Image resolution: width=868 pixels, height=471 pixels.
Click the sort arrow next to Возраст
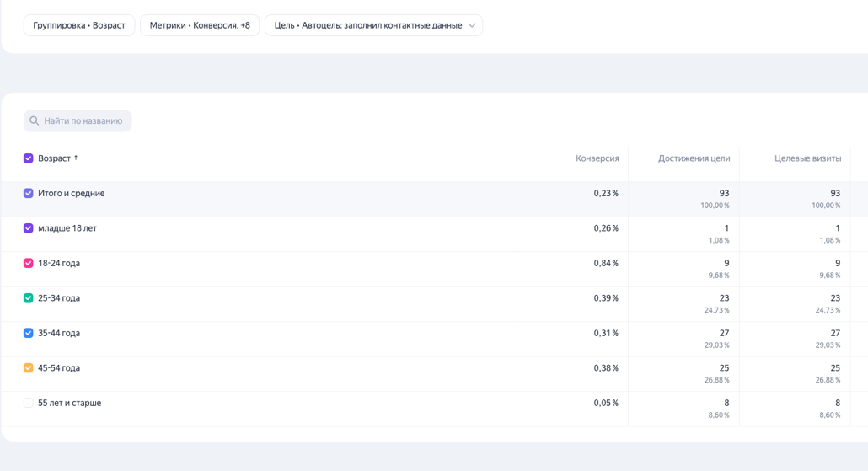pyautogui.click(x=76, y=158)
